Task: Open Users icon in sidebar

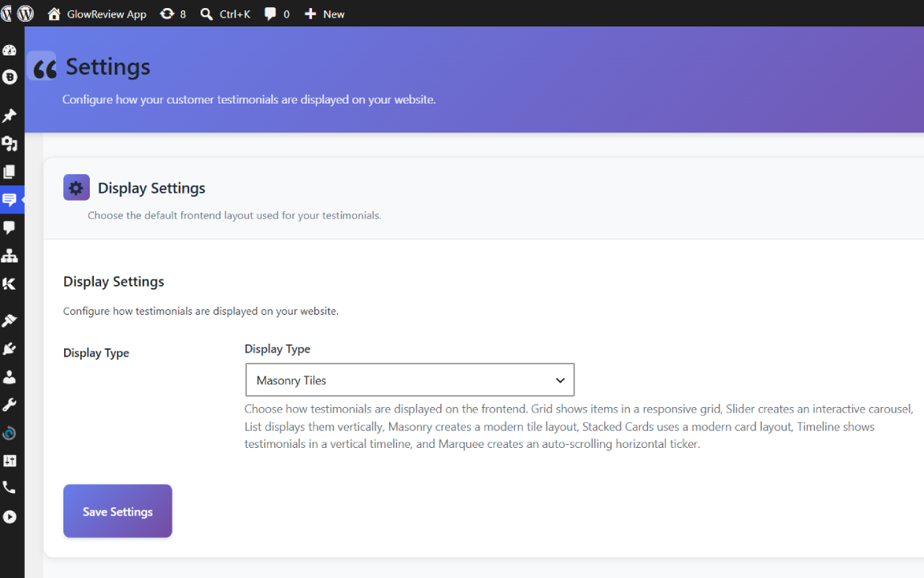Action: pos(10,377)
